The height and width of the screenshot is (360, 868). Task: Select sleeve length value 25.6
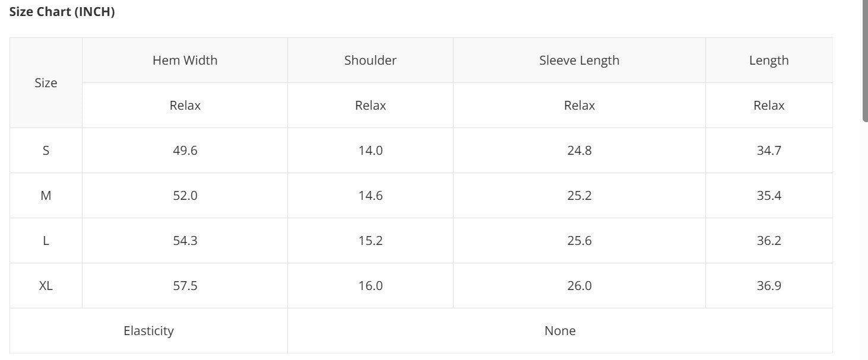pos(579,241)
